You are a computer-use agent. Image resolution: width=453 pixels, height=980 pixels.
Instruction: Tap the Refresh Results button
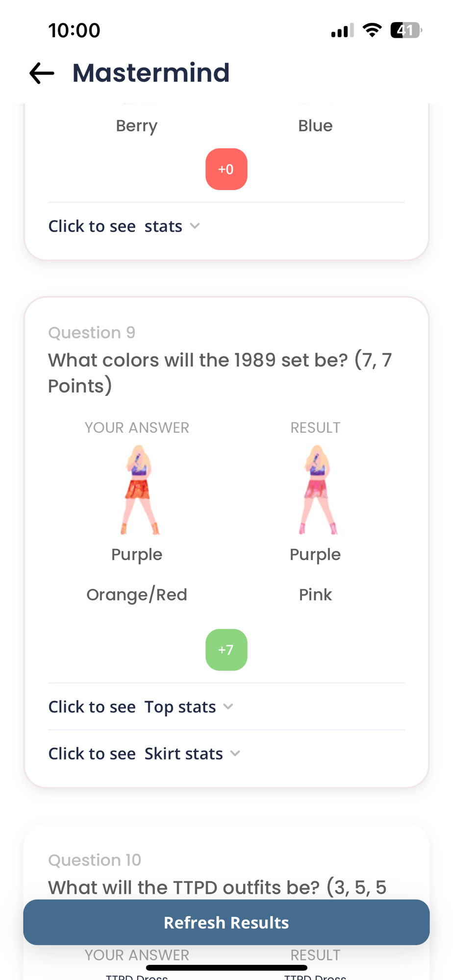(x=226, y=922)
